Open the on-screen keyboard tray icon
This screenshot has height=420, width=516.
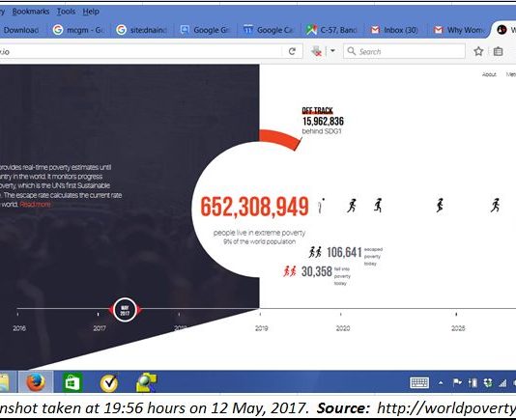pyautogui.click(x=419, y=382)
